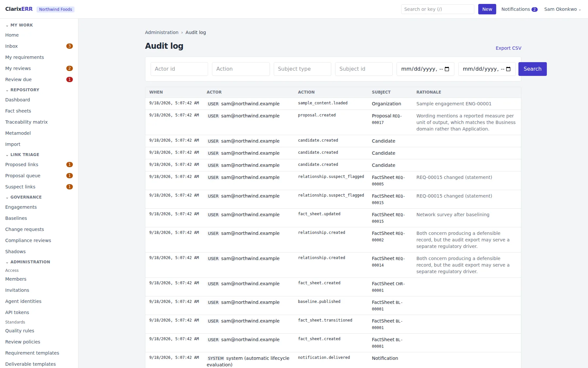Collapse the REPOSITORY section

pyautogui.click(x=22, y=90)
